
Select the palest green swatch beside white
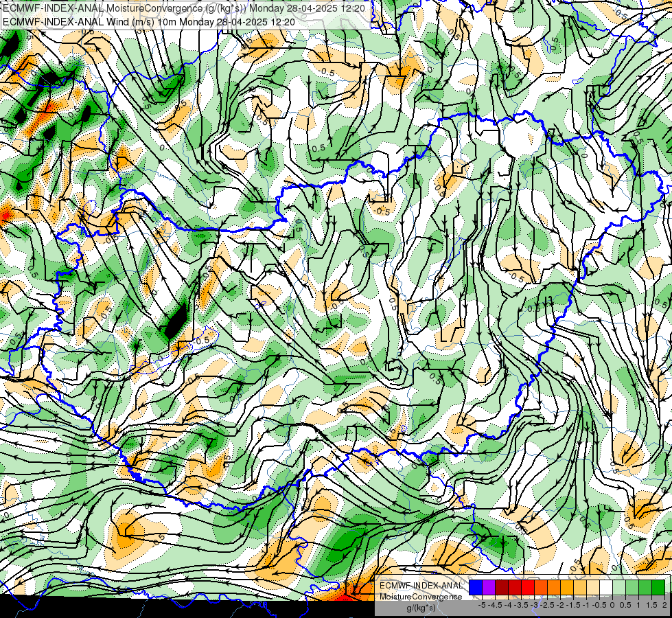point(619,588)
